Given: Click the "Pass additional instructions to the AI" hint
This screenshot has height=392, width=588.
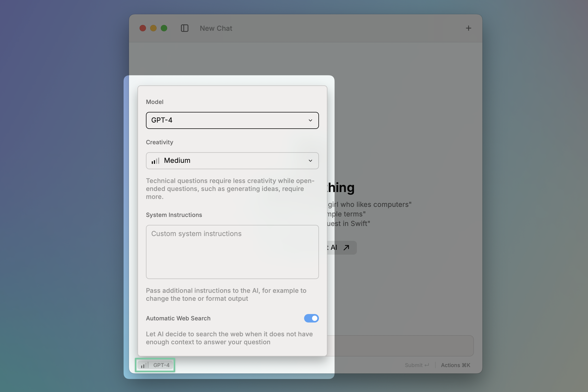Looking at the screenshot, I should point(226,295).
